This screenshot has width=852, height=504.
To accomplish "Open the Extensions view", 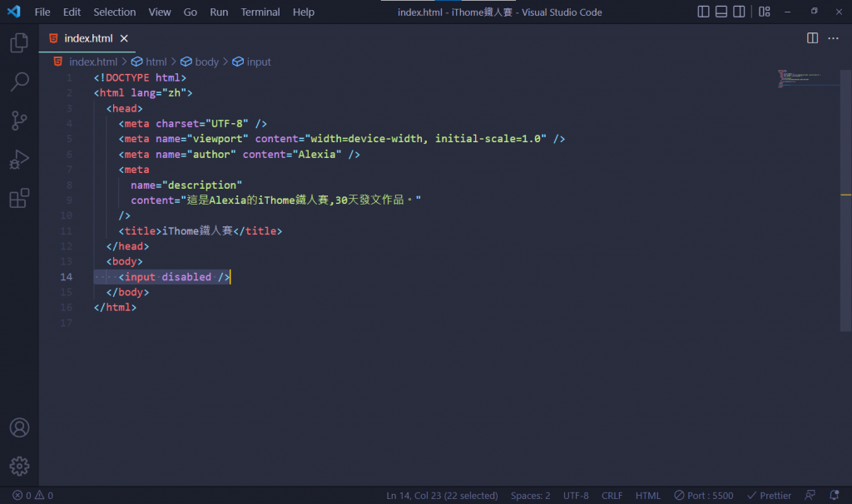I will coord(19,198).
